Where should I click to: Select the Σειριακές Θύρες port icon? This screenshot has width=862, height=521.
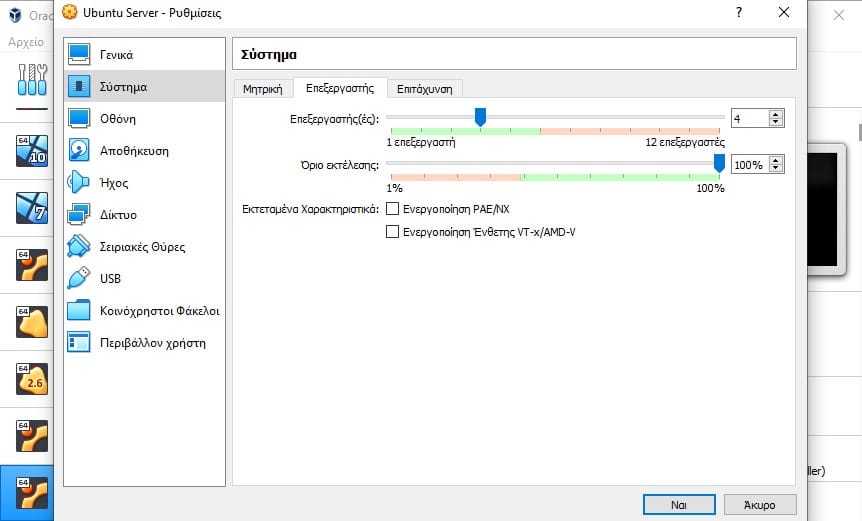coord(78,246)
